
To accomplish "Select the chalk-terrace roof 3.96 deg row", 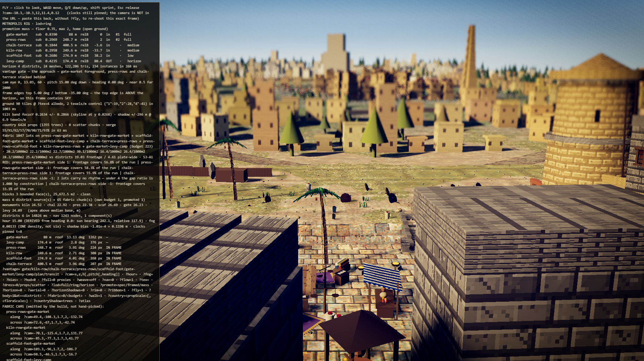I will pos(64,264).
